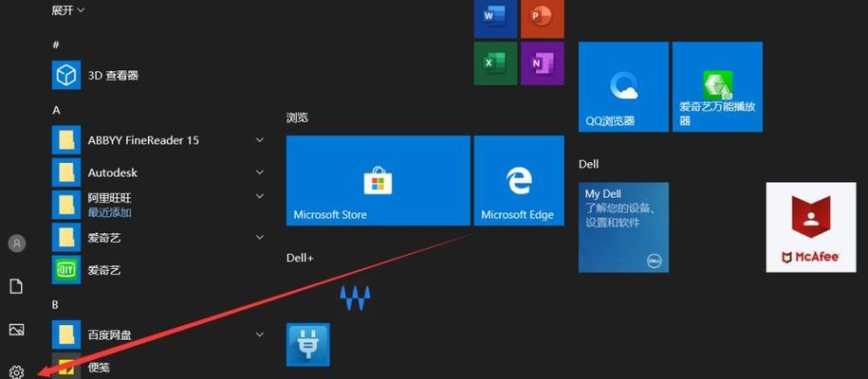Open Settings gear in the sidebar
The image size is (868, 379).
(x=17, y=372)
